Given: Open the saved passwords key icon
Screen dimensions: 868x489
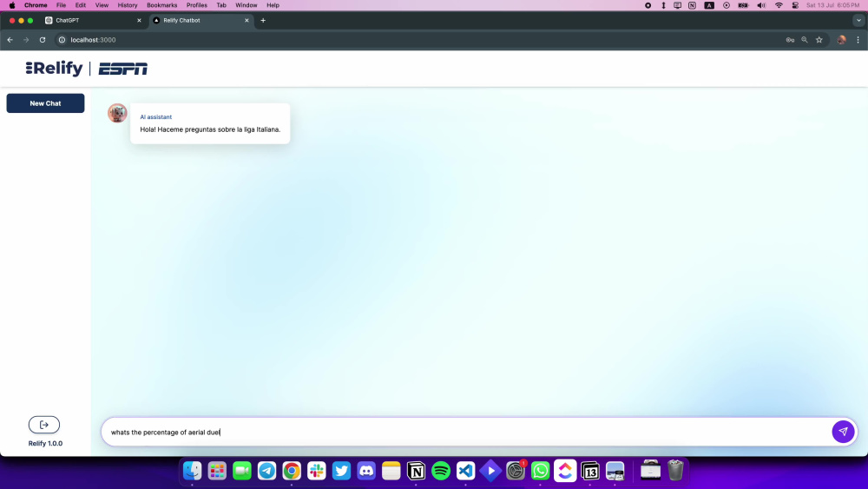Looking at the screenshot, I should [790, 40].
